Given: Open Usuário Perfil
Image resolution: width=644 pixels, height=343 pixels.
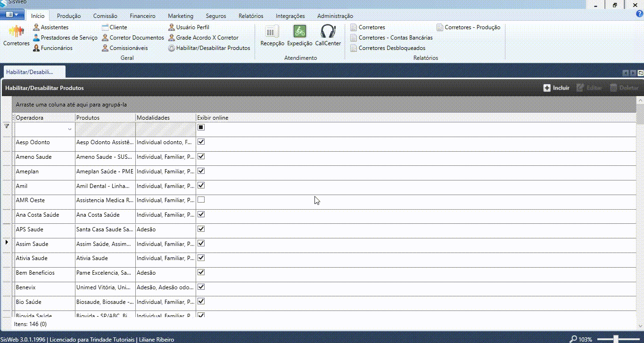Looking at the screenshot, I should [189, 27].
